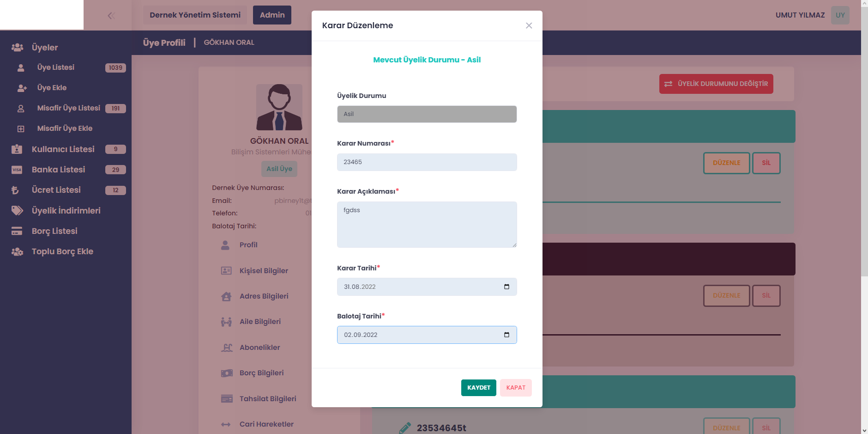The image size is (868, 434).
Task: Click the Üyelik İndirimleri tag icon
Action: point(17,211)
